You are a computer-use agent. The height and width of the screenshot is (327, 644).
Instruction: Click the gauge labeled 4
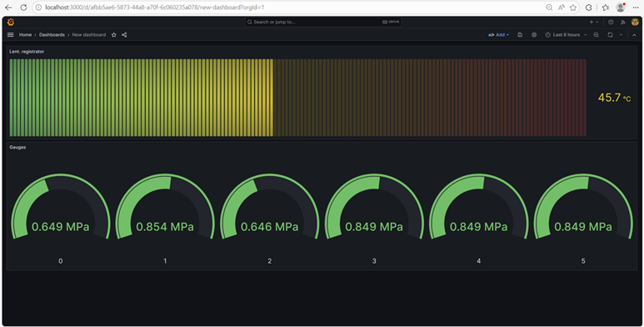click(x=478, y=207)
